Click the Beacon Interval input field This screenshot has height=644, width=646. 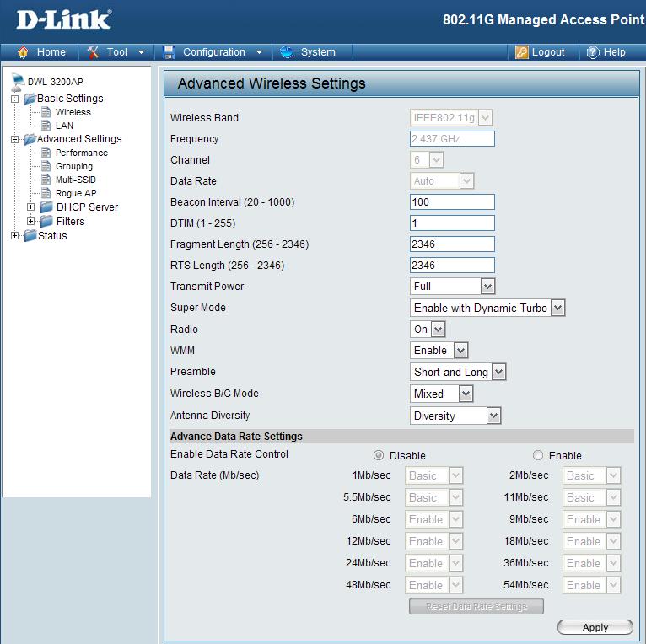click(x=452, y=202)
